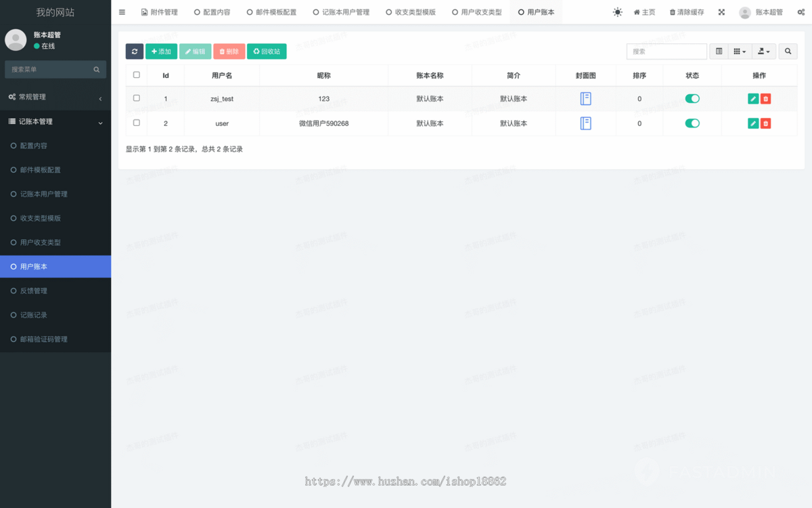Open the fullscreen toggle icon in the header
This screenshot has height=508, width=812.
720,12
